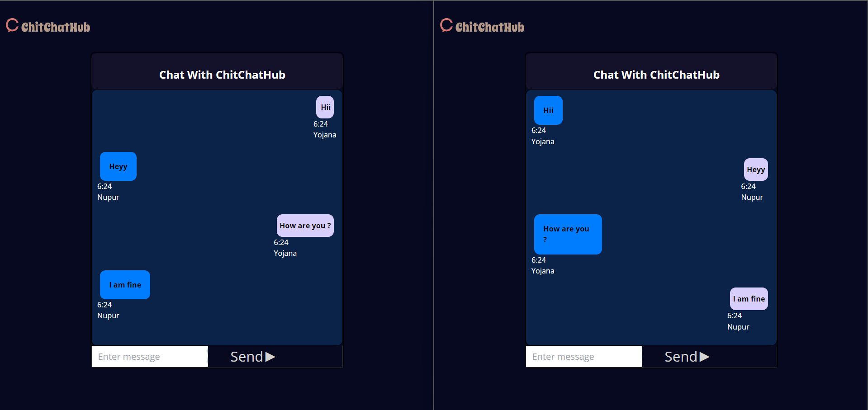Click the Send arrow icon in right chat
This screenshot has height=410, width=868.
click(704, 357)
